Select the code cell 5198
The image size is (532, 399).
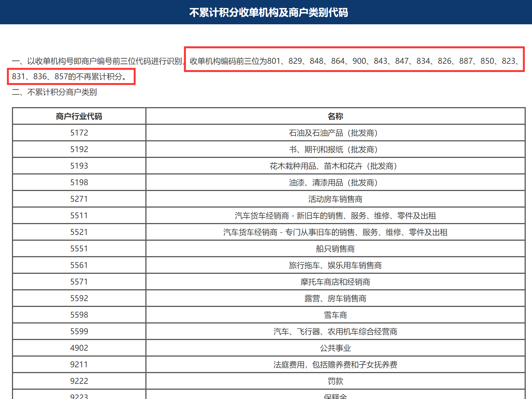click(x=79, y=182)
